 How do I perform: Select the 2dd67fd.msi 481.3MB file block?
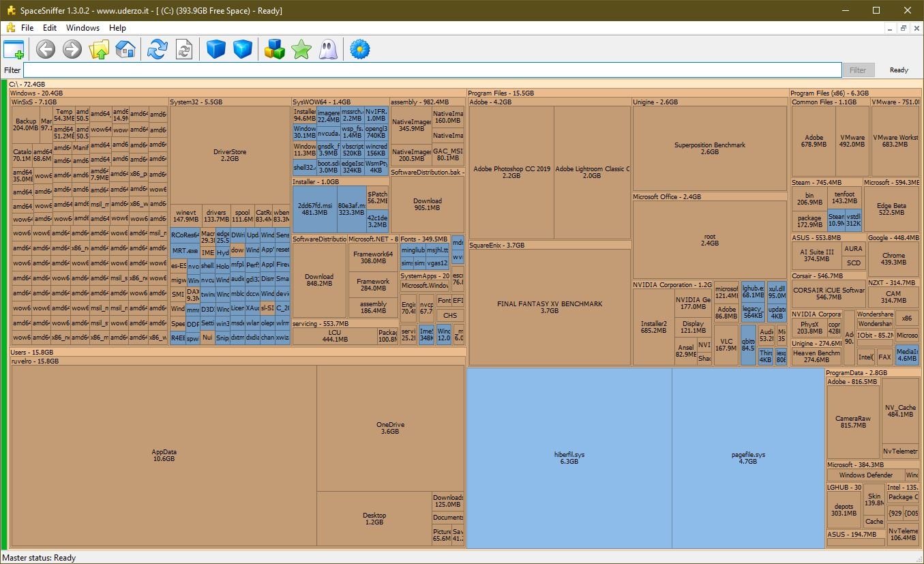click(314, 209)
